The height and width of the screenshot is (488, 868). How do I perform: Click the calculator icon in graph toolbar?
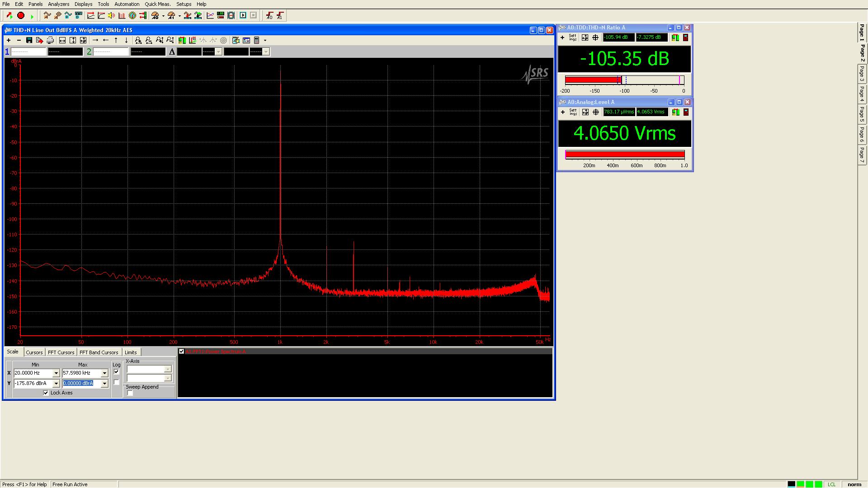257,40
